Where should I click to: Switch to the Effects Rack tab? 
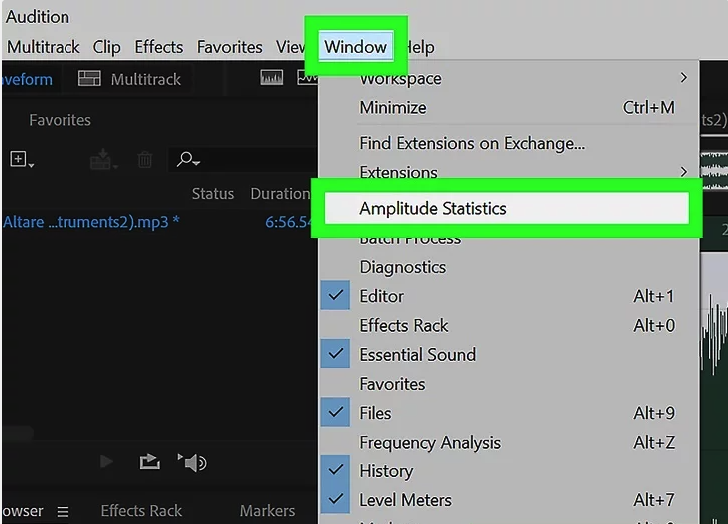click(x=142, y=511)
